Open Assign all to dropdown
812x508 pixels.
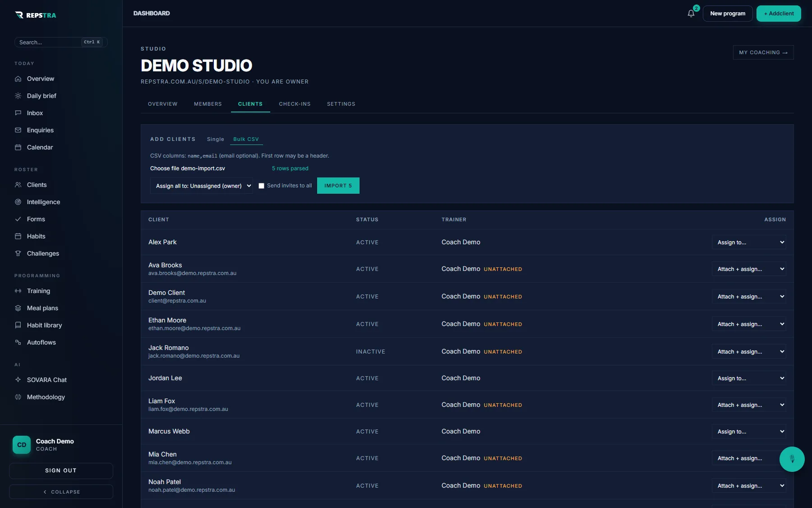(201, 186)
